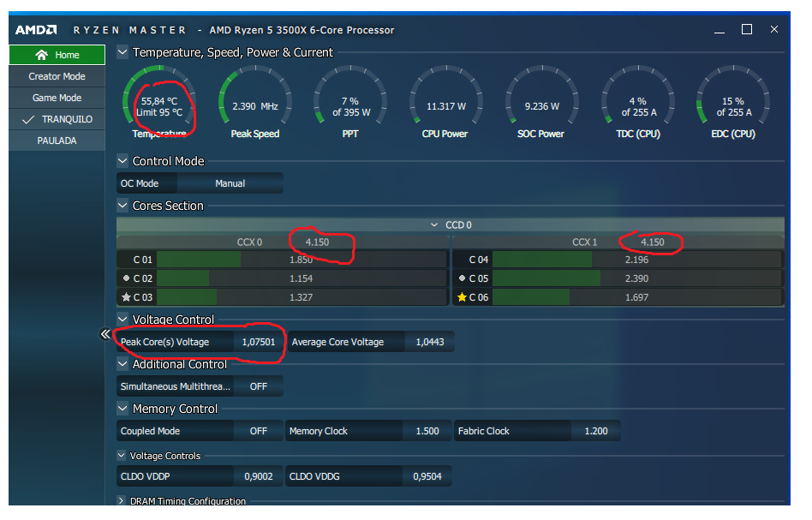Click the EDC (CPU) gauge
The height and width of the screenshot is (520, 812).
pos(733,103)
